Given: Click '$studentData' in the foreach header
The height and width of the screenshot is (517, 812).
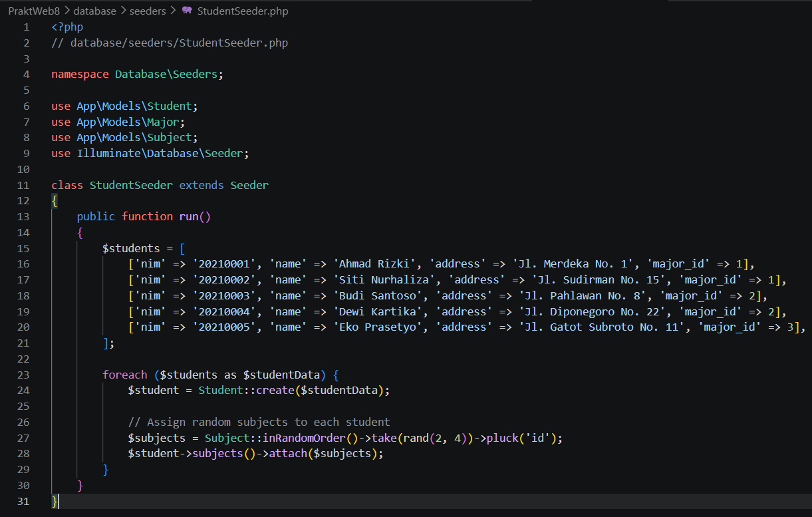Looking at the screenshot, I should click(281, 375).
